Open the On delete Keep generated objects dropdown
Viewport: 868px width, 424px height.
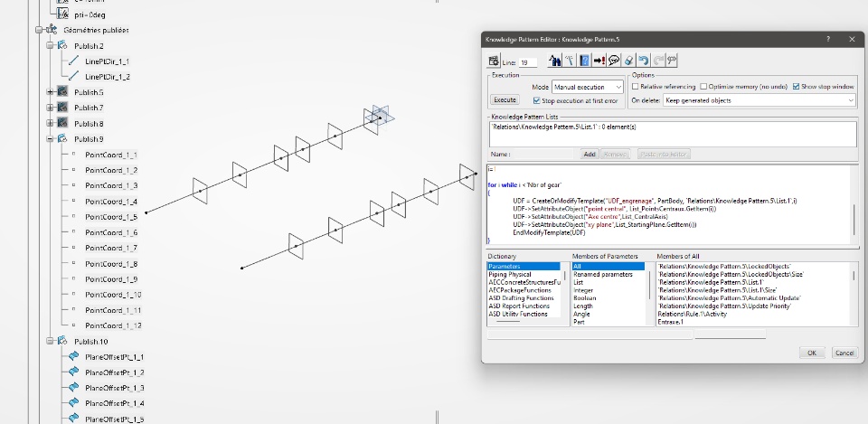759,100
